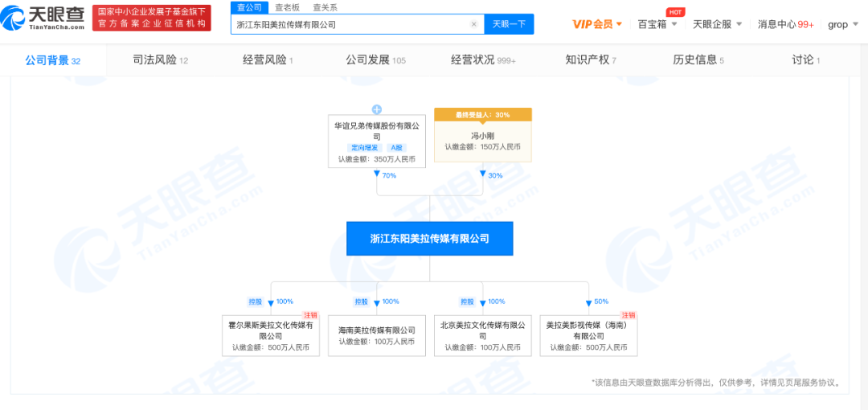Click the 控股 tag above 北京美拉文化传媒
The width and height of the screenshot is (868, 410).
[467, 302]
